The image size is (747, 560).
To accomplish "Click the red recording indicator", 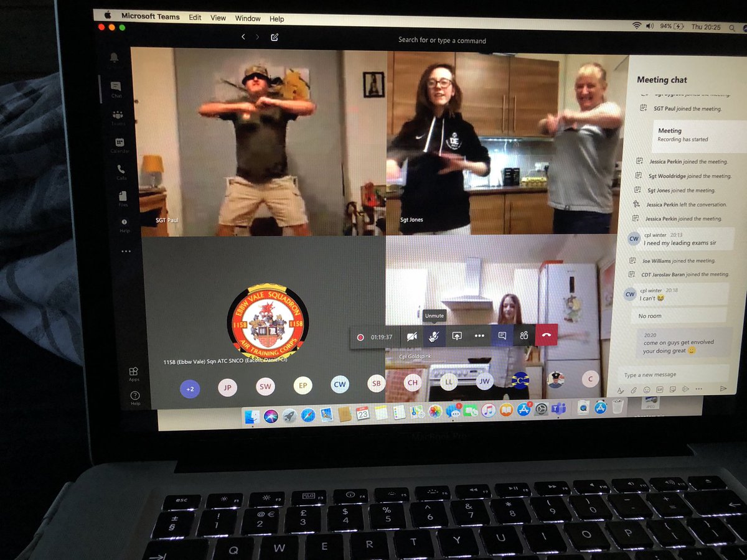I will [360, 337].
